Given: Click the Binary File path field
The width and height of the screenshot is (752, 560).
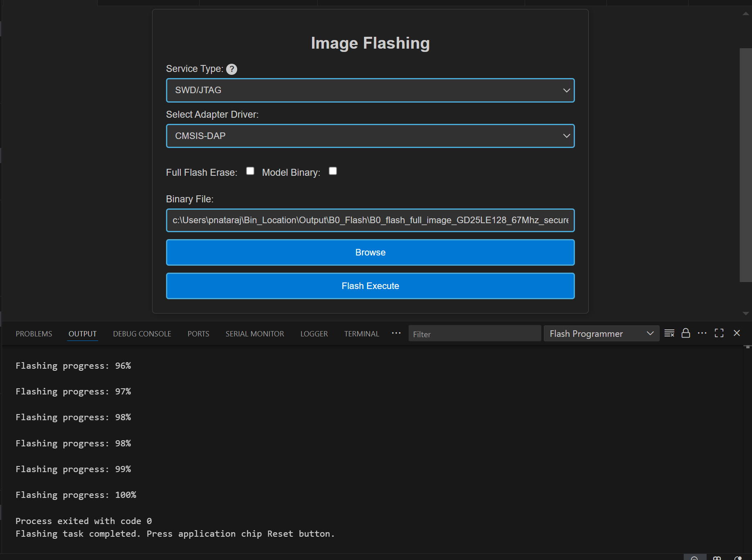Looking at the screenshot, I should click(x=370, y=220).
